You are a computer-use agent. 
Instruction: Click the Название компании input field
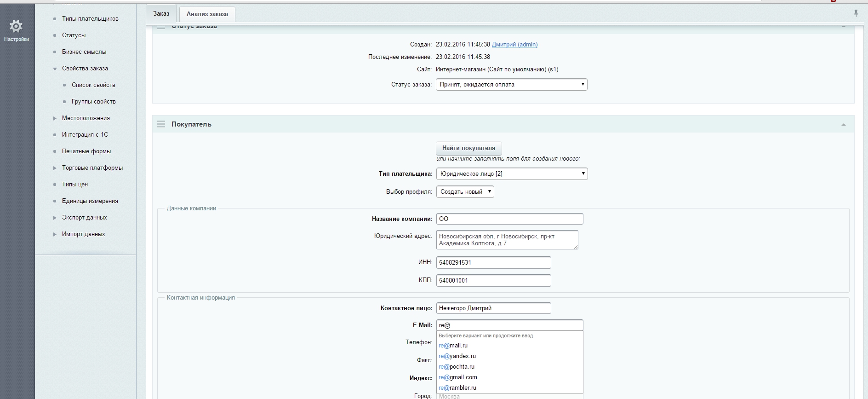click(x=509, y=219)
